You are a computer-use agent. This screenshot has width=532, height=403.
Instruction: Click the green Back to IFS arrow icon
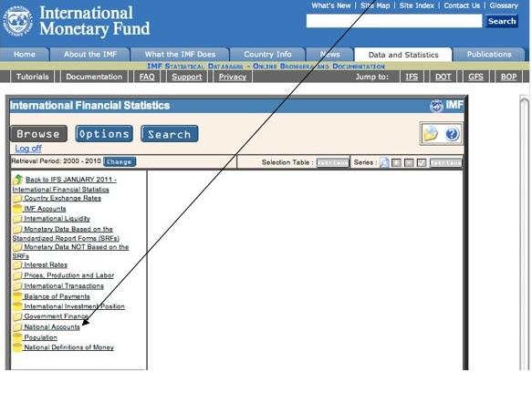point(18,180)
